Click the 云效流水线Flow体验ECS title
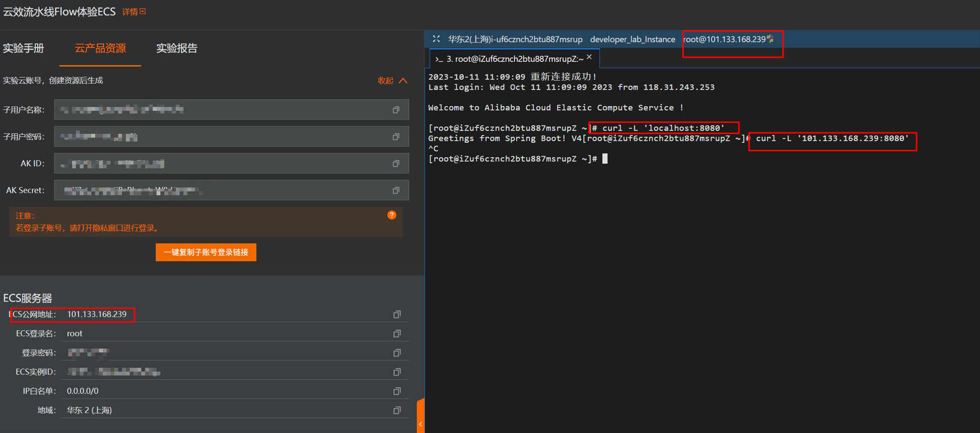The width and height of the screenshot is (980, 433). (x=59, y=11)
